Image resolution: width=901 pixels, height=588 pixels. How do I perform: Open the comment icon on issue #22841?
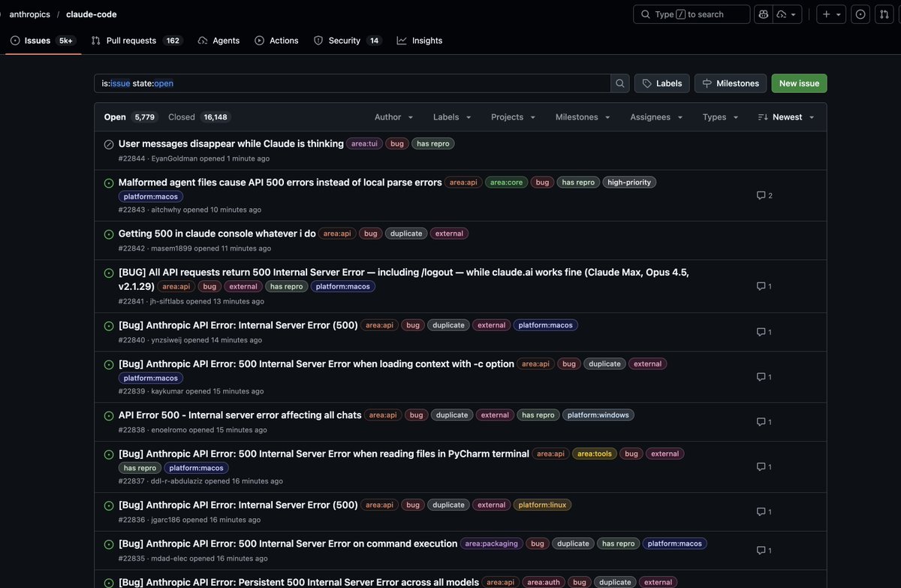point(764,286)
